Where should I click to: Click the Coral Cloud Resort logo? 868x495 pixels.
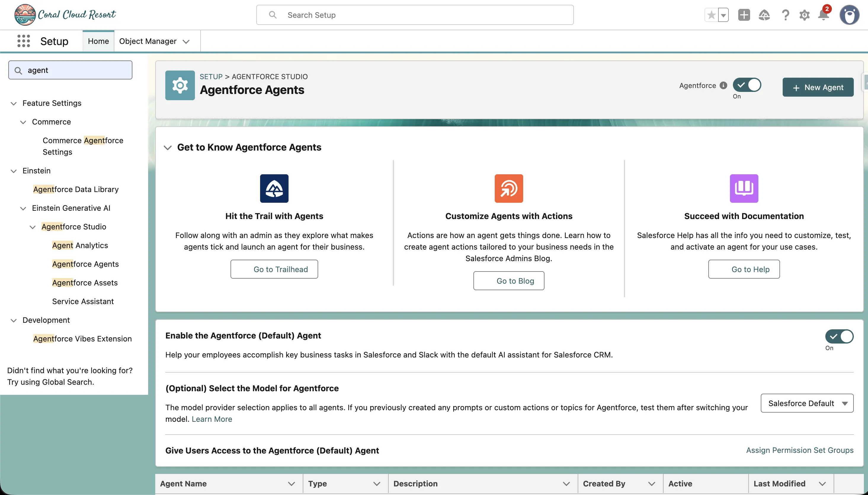tap(65, 14)
